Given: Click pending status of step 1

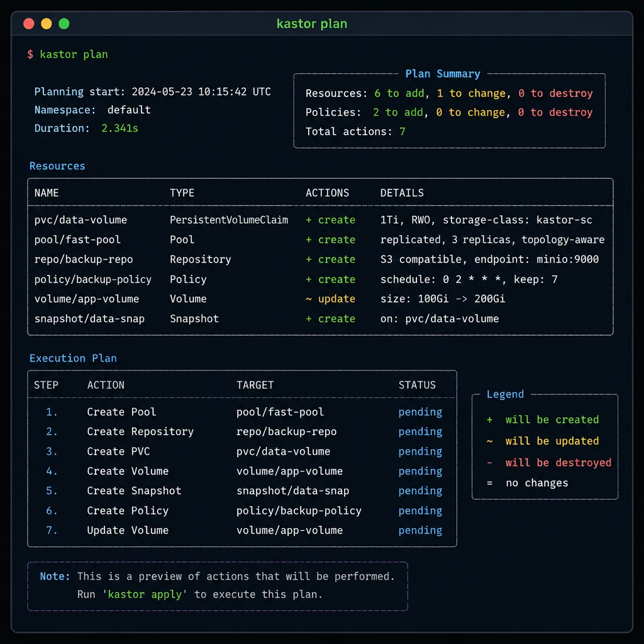Looking at the screenshot, I should (420, 412).
